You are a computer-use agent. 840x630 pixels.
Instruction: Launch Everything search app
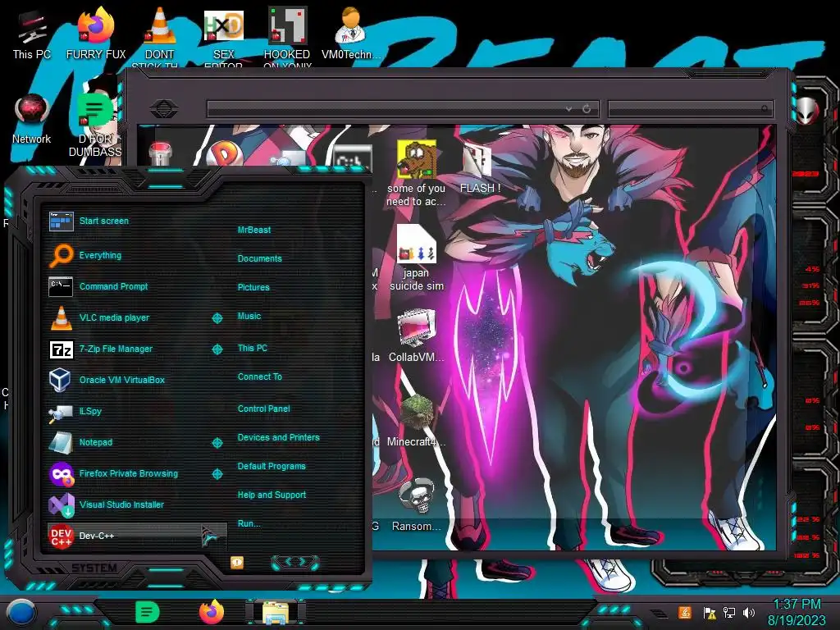[x=137, y=256]
